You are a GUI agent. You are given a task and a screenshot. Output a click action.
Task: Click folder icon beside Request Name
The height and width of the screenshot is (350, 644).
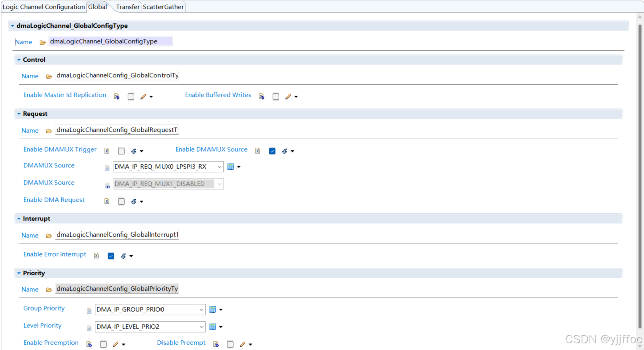pos(49,131)
